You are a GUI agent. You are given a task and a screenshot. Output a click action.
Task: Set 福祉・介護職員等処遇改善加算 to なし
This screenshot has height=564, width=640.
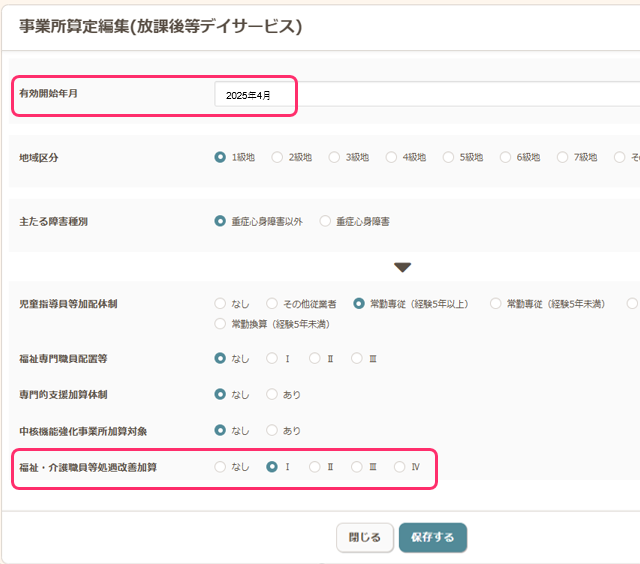[x=220, y=467]
